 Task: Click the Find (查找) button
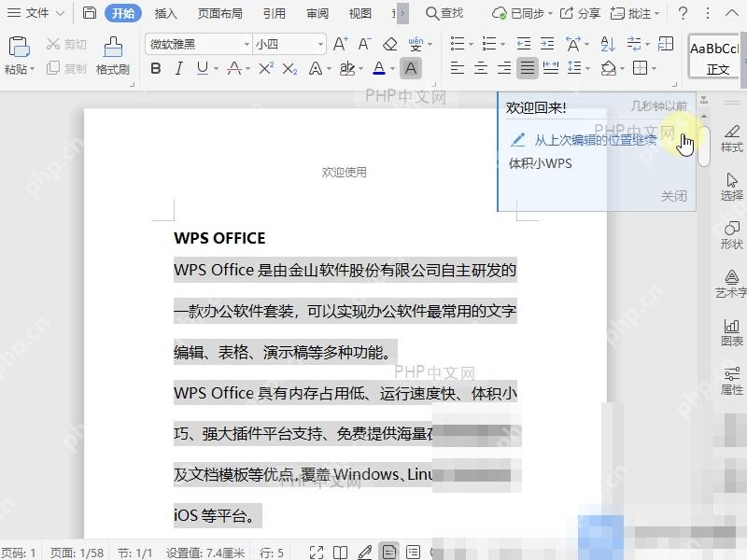point(444,13)
